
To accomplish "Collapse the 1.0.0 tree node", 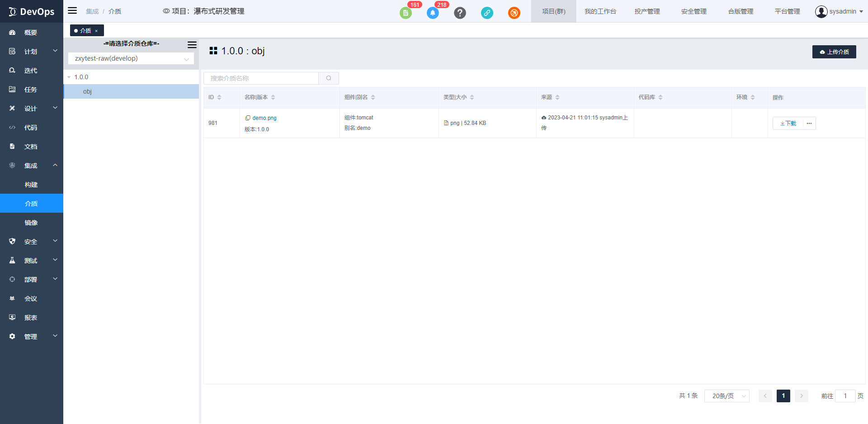I will pos(69,77).
